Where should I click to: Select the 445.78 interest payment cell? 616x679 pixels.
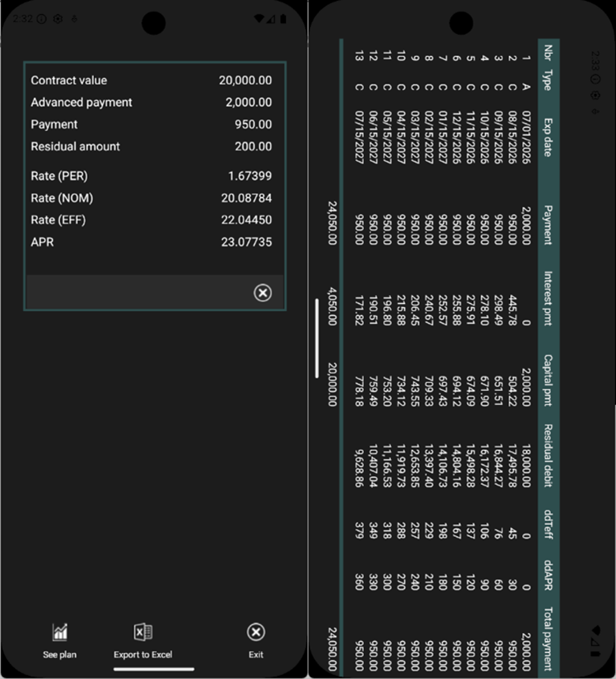(x=513, y=310)
